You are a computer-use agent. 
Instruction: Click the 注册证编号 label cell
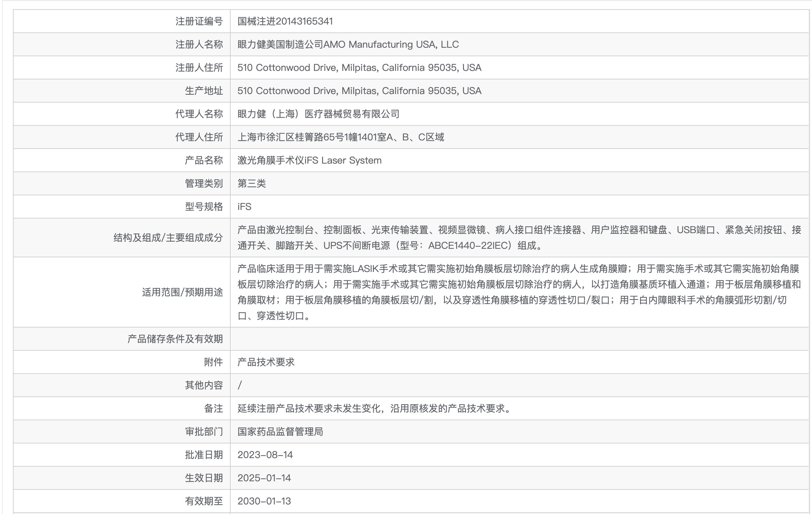199,21
